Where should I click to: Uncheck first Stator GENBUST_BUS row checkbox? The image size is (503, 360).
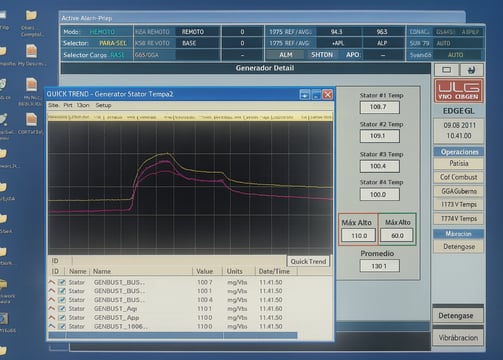point(62,282)
